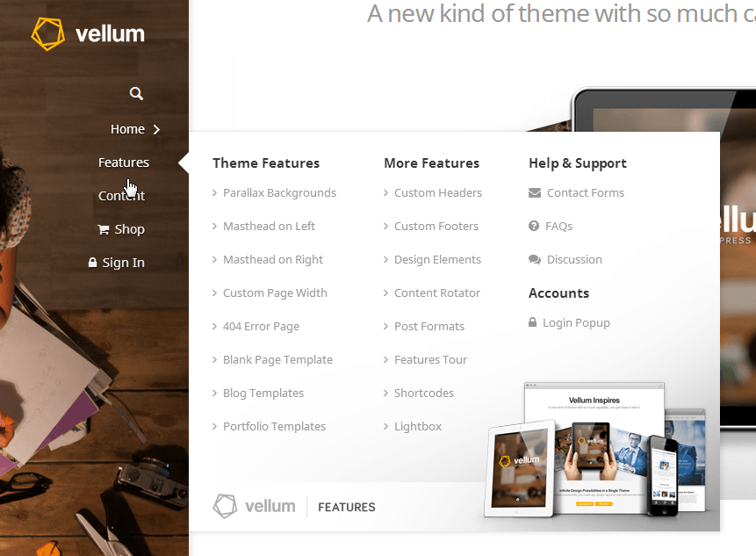This screenshot has width=756, height=556.
Task: Click the search magnifier icon in sidebar
Action: 136,94
